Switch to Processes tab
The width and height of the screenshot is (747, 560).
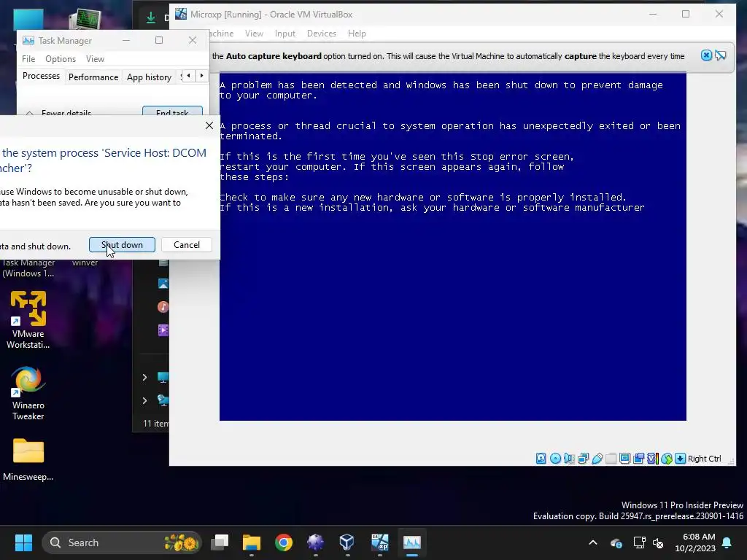click(41, 76)
